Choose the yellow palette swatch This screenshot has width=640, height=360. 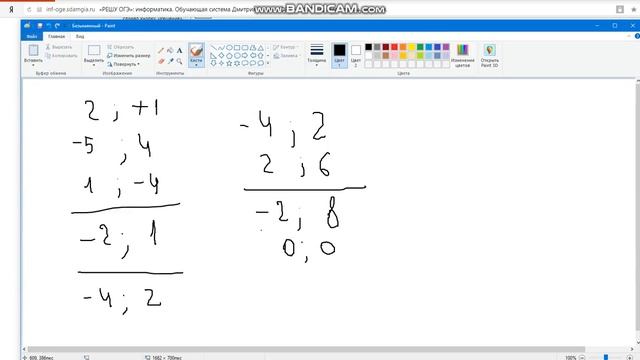411,47
